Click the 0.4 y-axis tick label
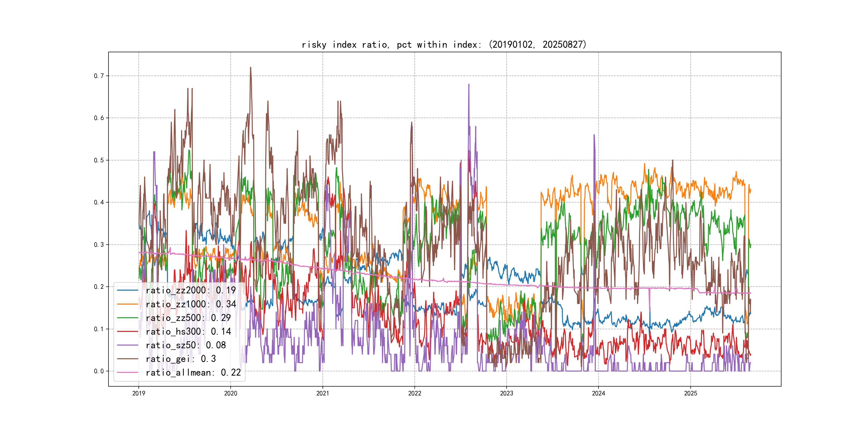This screenshot has height=434, width=868. point(99,202)
